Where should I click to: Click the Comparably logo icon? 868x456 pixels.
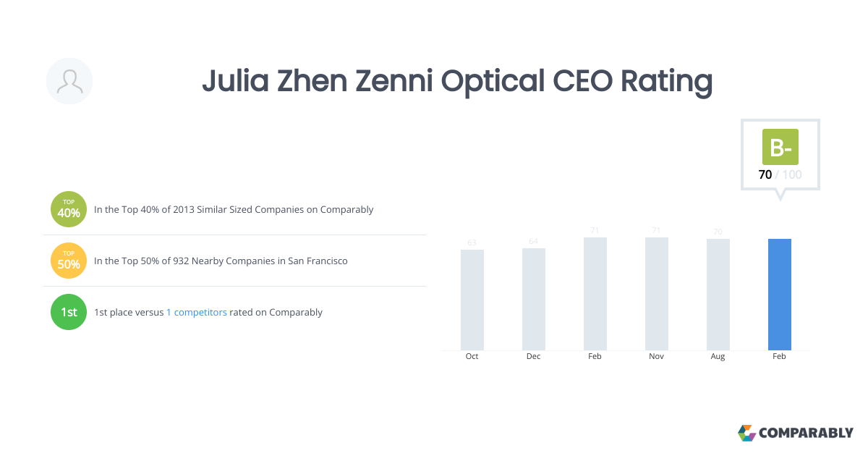tap(746, 433)
